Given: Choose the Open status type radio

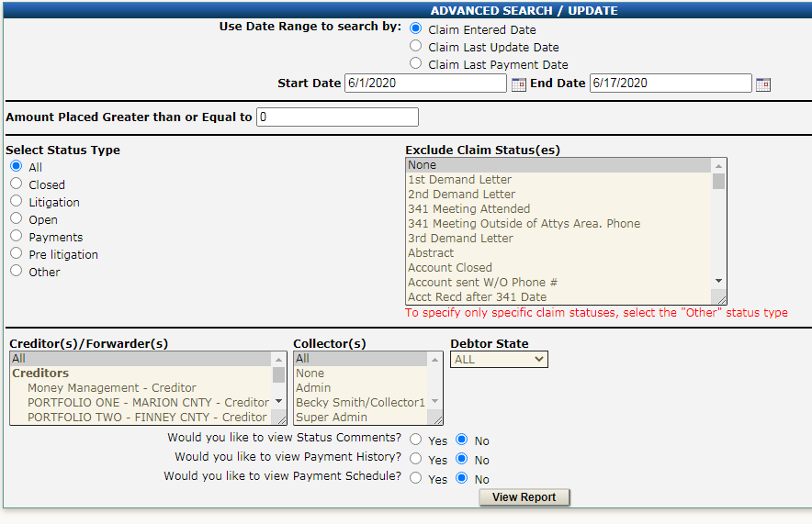Looking at the screenshot, I should coord(16,218).
